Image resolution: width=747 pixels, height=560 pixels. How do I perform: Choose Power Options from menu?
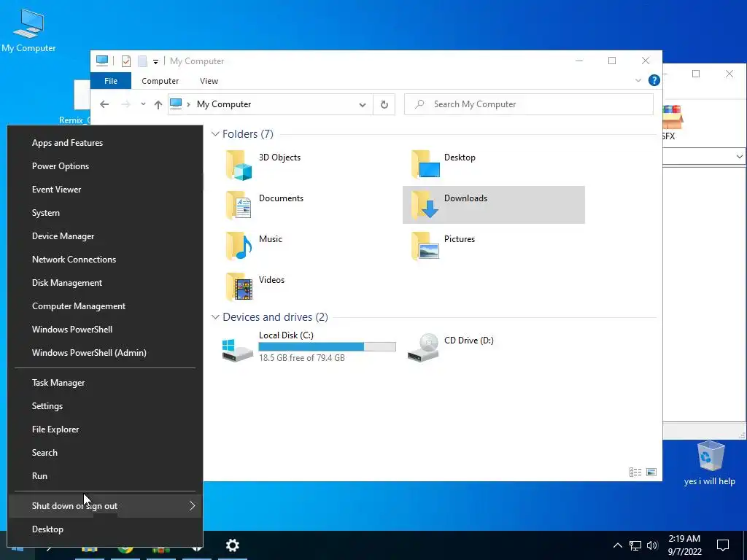point(105,166)
